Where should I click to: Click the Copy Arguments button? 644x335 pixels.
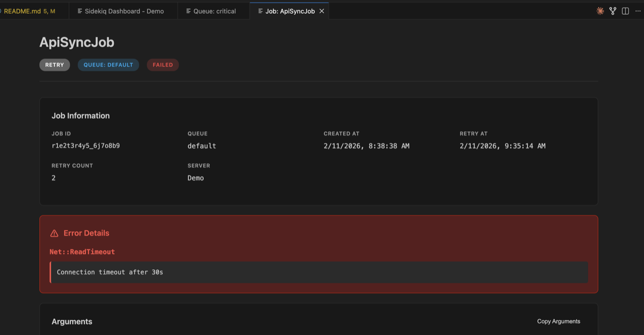tap(558, 321)
